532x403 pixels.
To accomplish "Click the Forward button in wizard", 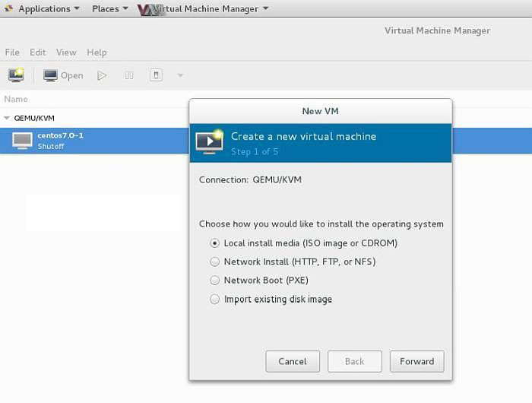I will (x=416, y=361).
